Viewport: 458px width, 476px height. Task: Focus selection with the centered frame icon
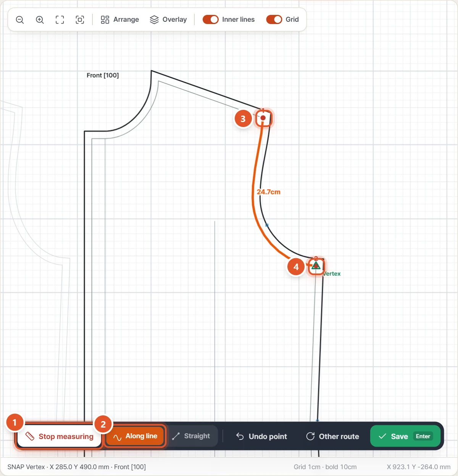[x=80, y=20]
